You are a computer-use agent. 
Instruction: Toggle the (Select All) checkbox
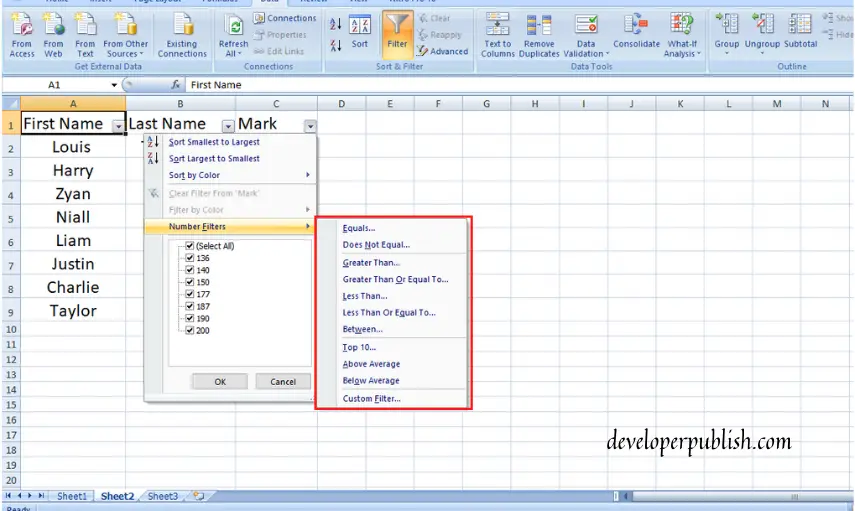pos(190,246)
